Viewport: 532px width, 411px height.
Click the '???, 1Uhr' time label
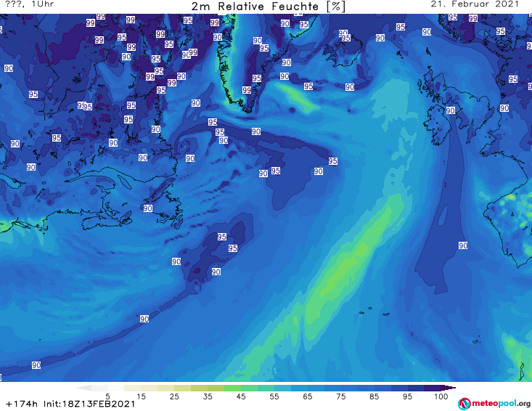pyautogui.click(x=30, y=4)
